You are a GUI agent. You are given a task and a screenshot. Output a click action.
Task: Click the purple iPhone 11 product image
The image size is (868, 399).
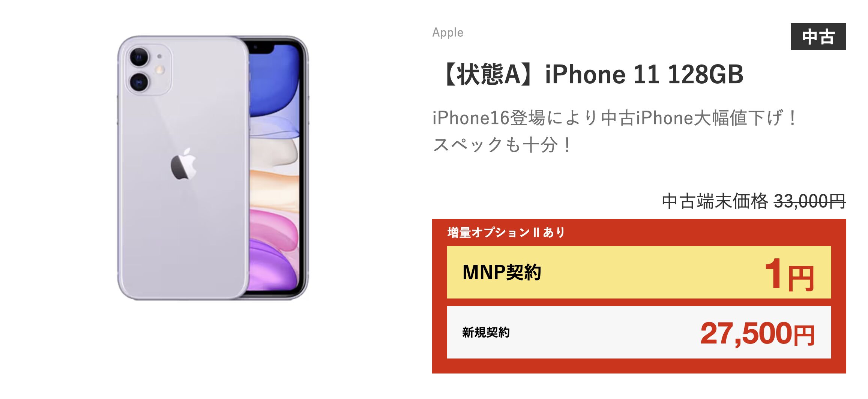point(213,168)
